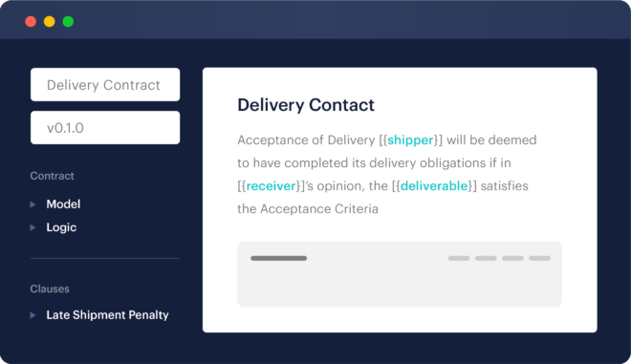The width and height of the screenshot is (631, 364).
Task: Click the dark gray bar in lower panel
Action: pos(278,258)
